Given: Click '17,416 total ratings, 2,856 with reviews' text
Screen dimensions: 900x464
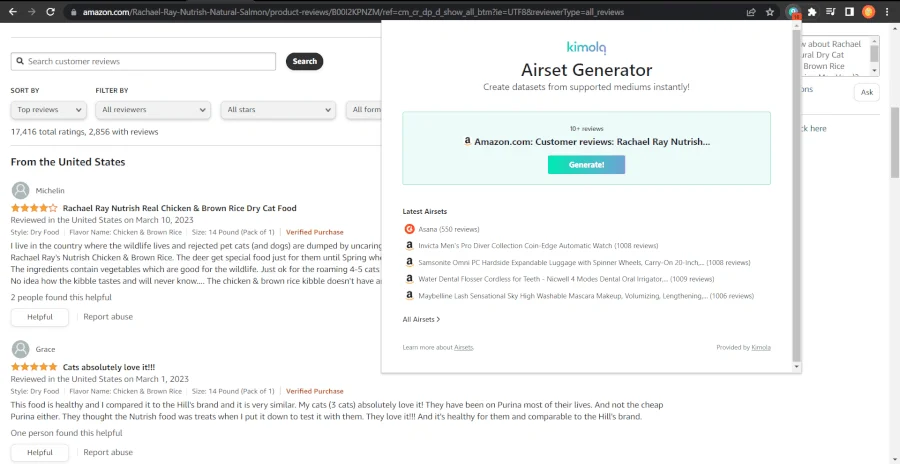Looking at the screenshot, I should [x=84, y=132].
